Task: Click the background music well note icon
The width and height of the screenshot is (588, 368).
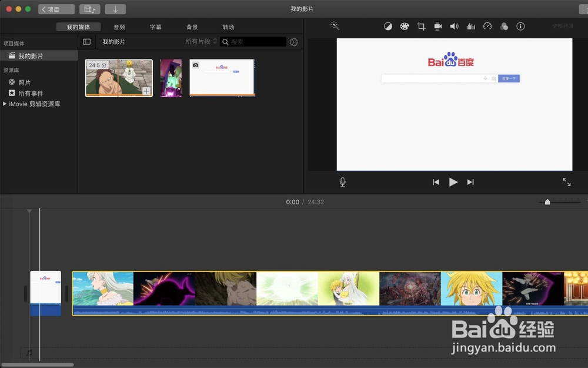Action: tap(29, 352)
